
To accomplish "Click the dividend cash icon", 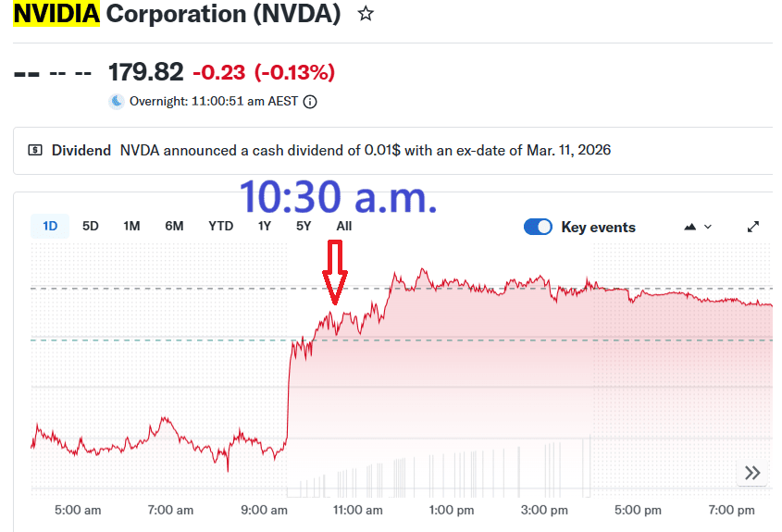I will pos(35,150).
